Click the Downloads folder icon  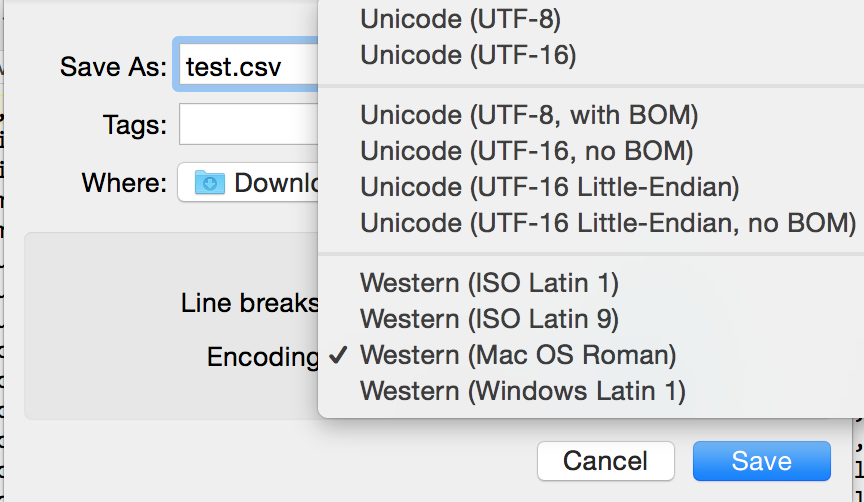209,182
